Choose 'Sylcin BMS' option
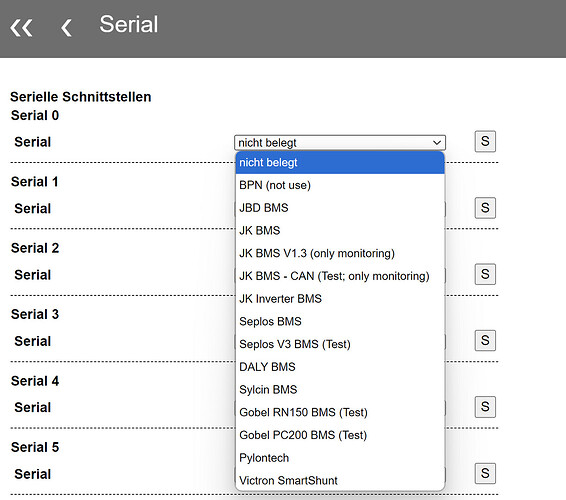Image resolution: width=566 pixels, height=500 pixels. click(340, 390)
